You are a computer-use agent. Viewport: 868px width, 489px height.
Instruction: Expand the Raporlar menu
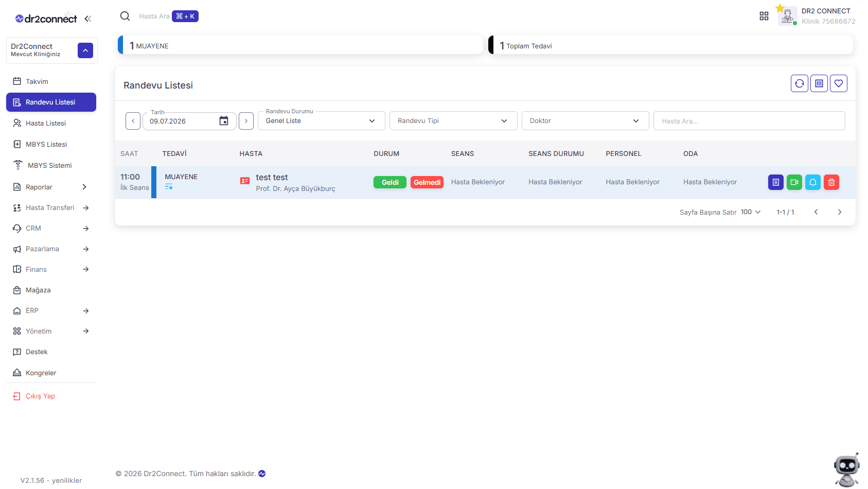51,187
